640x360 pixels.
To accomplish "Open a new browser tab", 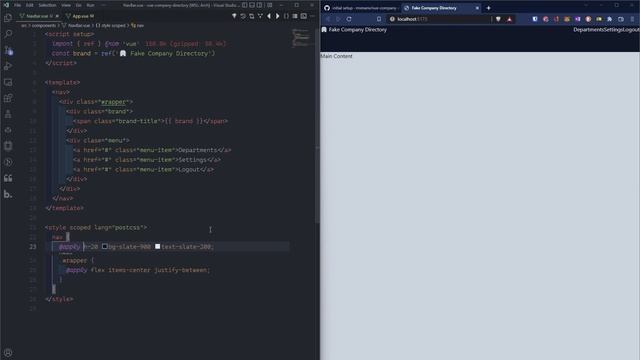I will (x=488, y=8).
